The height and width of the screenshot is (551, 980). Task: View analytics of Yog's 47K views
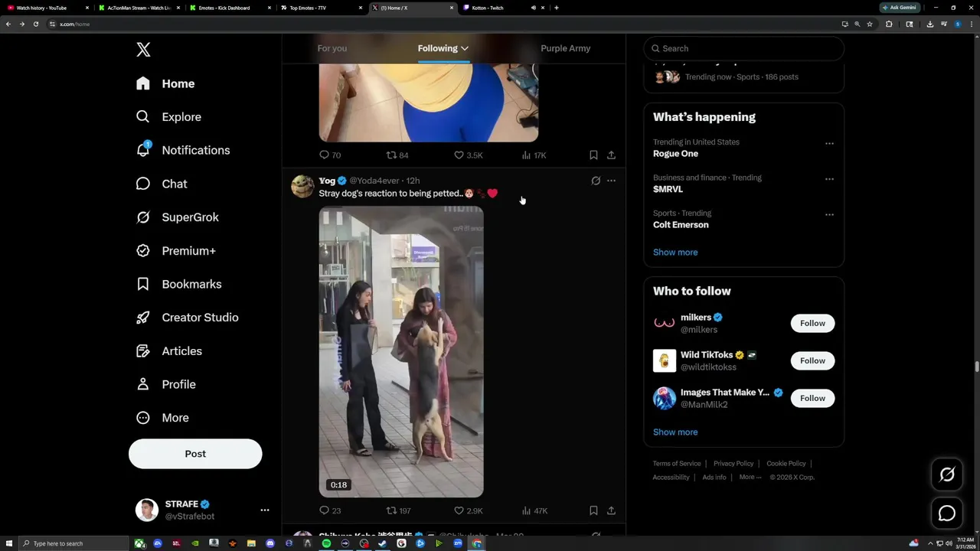coord(534,510)
